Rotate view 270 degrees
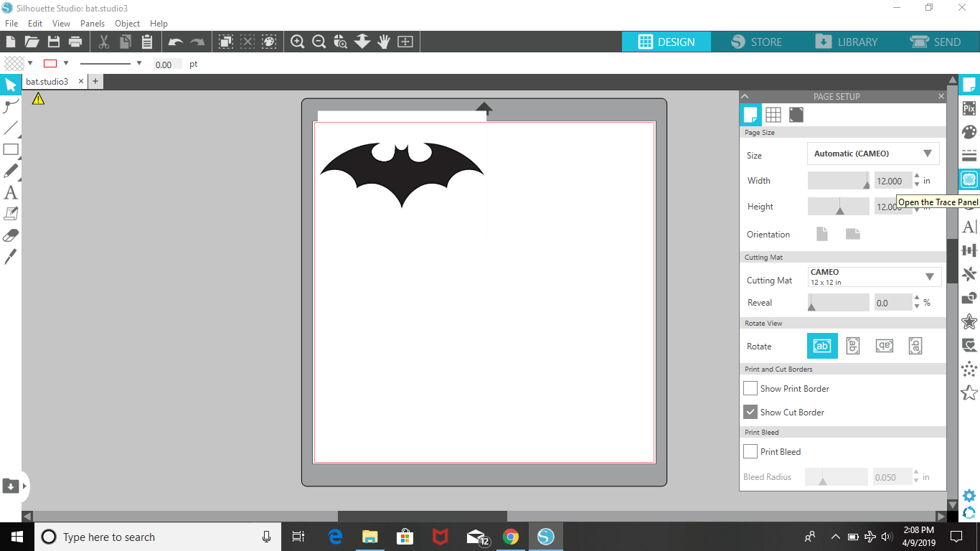Viewport: 980px width, 551px height. click(x=915, y=346)
